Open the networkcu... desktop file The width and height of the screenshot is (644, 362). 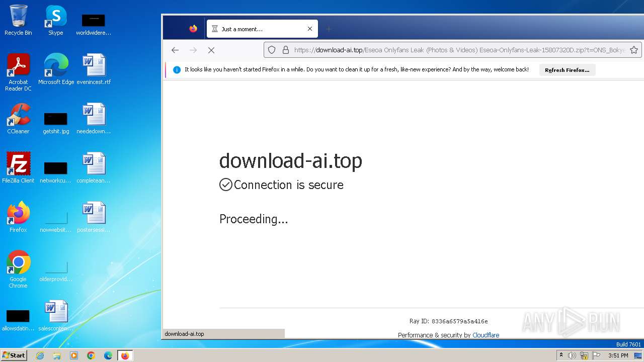(56, 172)
